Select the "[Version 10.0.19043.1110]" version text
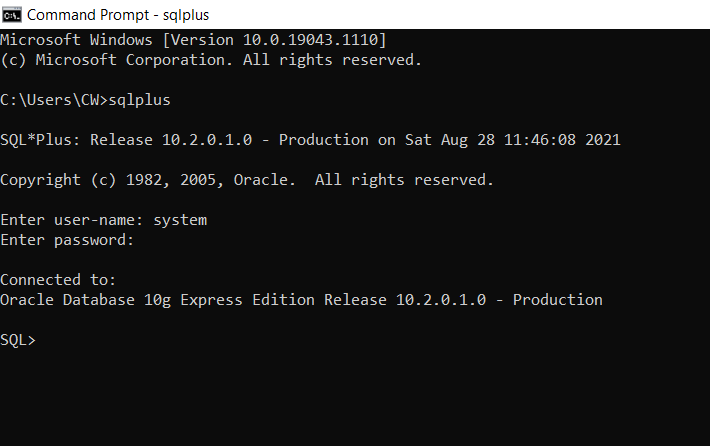The height and width of the screenshot is (446, 710). 270,40
